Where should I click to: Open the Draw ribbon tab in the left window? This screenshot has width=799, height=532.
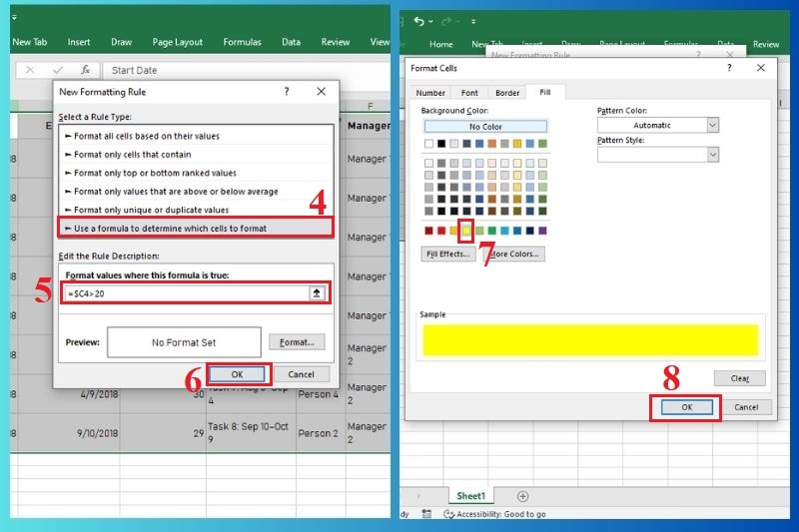tap(121, 42)
